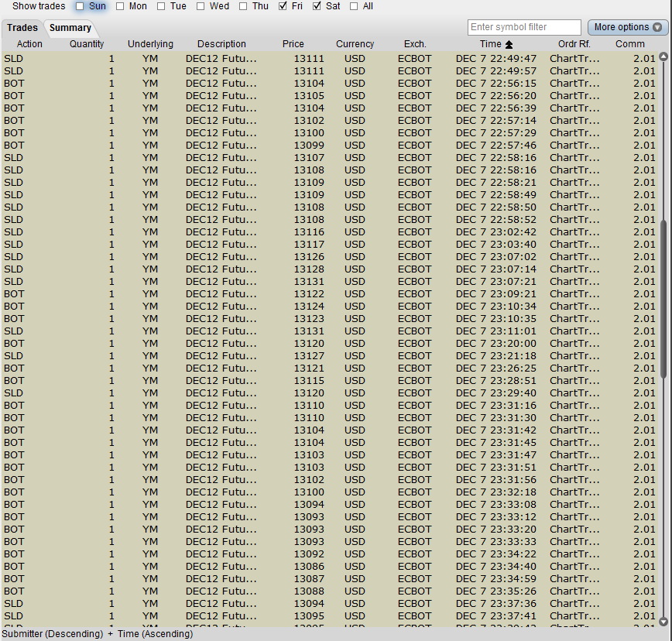Image resolution: width=672 pixels, height=641 pixels.
Task: Click price 13122 in the trades list
Action: click(309, 294)
